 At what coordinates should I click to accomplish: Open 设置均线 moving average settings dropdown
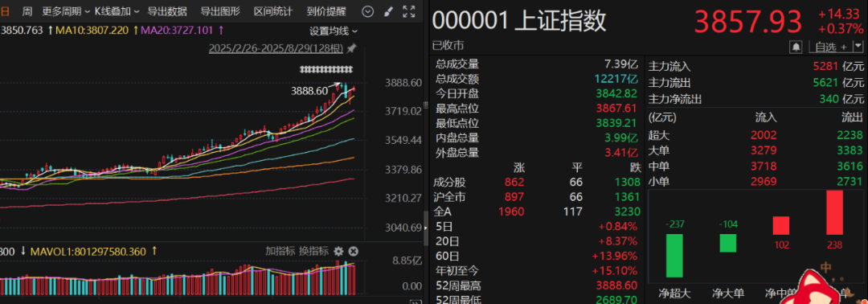pyautogui.click(x=334, y=31)
